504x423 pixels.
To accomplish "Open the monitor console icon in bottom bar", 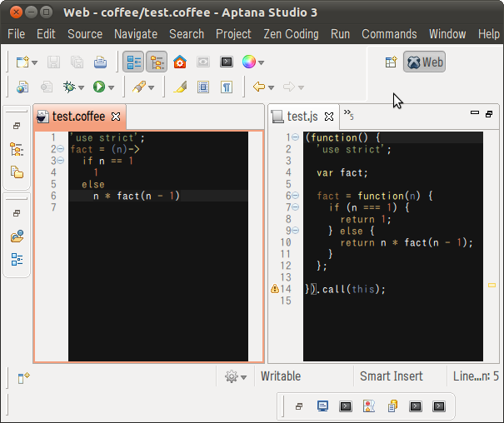I will pos(322,406).
